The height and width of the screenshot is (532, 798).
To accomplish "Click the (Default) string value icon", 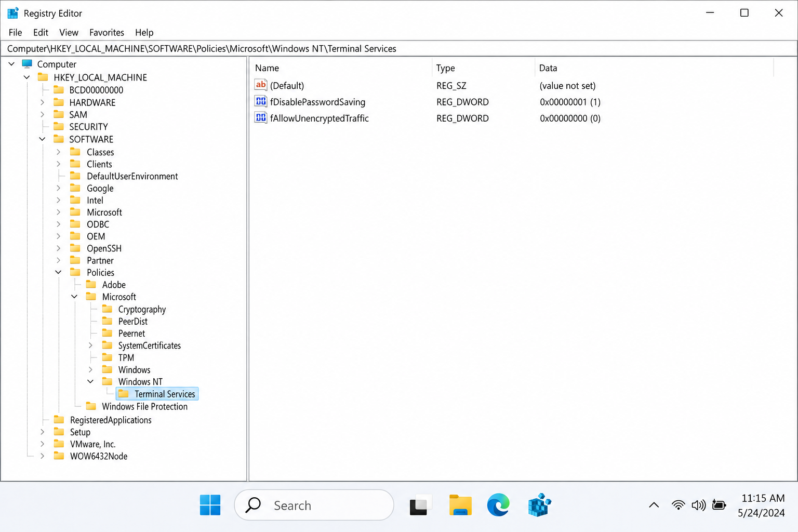I will tap(261, 85).
